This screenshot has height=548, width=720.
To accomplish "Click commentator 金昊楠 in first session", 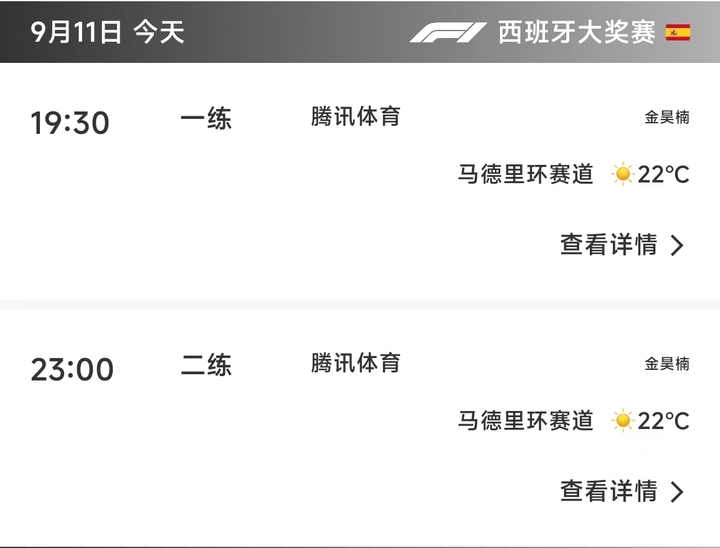I will click(x=667, y=118).
